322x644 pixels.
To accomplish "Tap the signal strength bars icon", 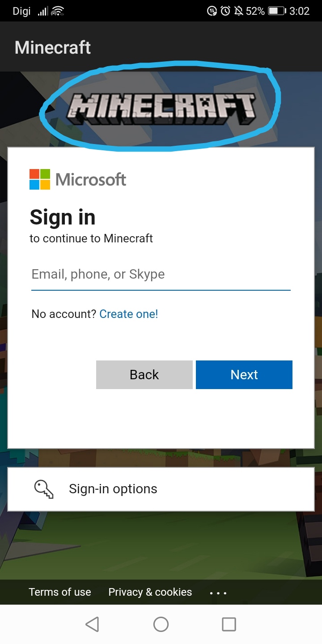I will click(x=42, y=11).
